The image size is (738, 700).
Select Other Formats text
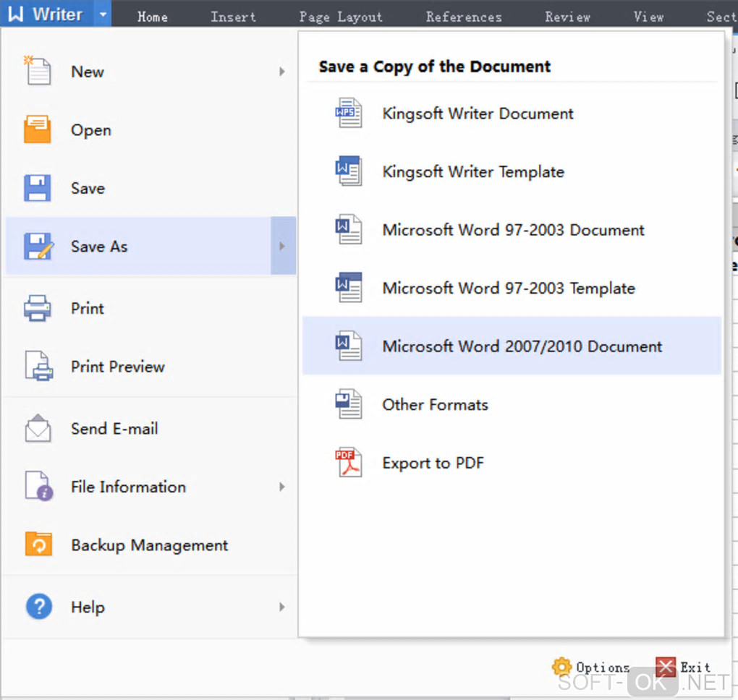tap(436, 404)
